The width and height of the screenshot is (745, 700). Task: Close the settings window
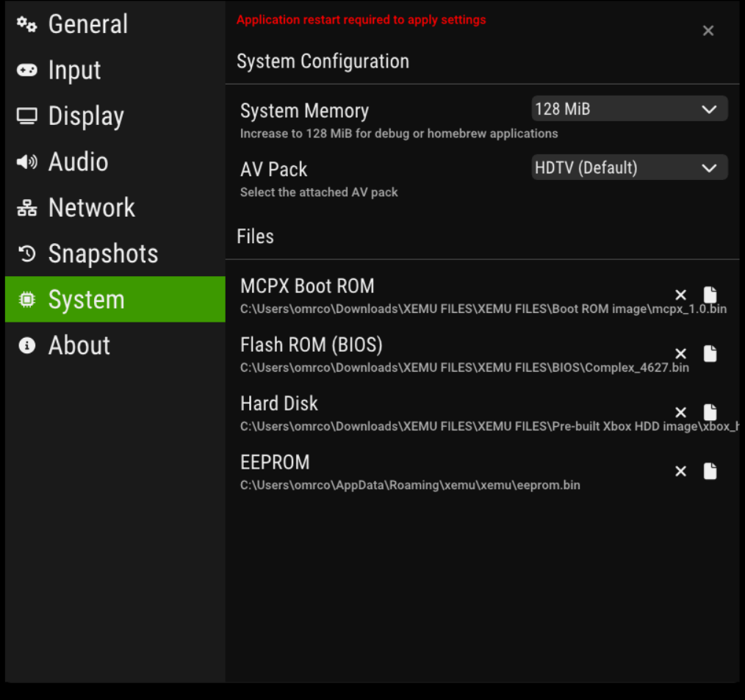[x=708, y=30]
